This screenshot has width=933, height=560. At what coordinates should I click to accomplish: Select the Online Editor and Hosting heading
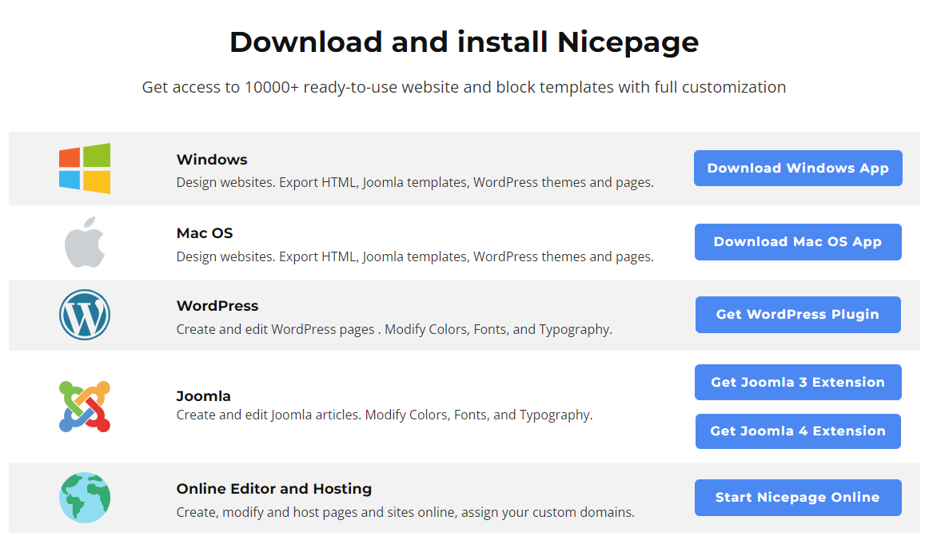coord(274,489)
